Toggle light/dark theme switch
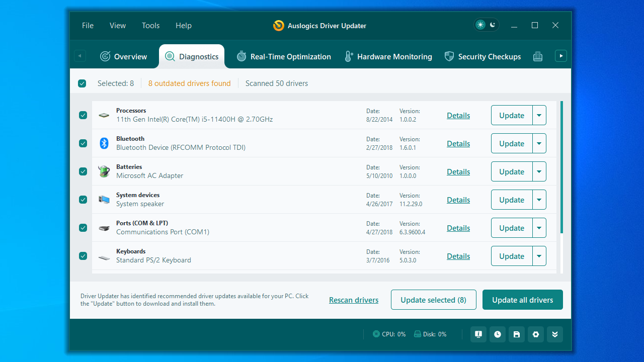Image resolution: width=644 pixels, height=362 pixels. point(486,25)
